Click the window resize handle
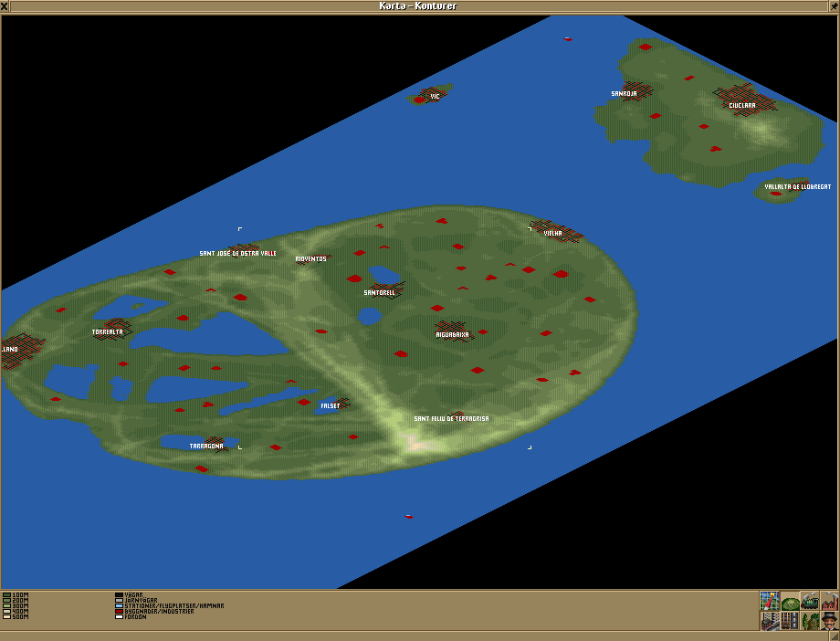The image size is (840, 641). coord(835,636)
